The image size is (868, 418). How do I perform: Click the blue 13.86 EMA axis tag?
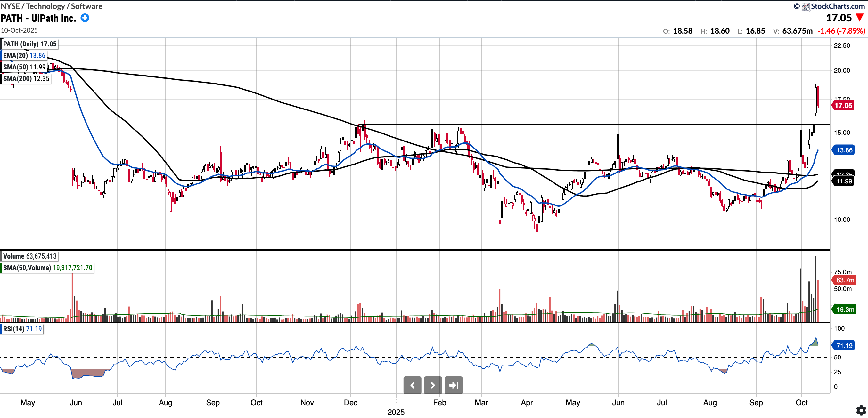click(x=844, y=150)
